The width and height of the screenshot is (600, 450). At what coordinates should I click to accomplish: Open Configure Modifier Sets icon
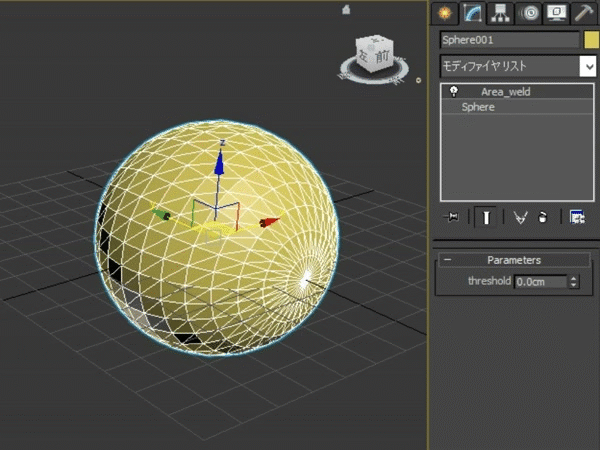click(577, 217)
